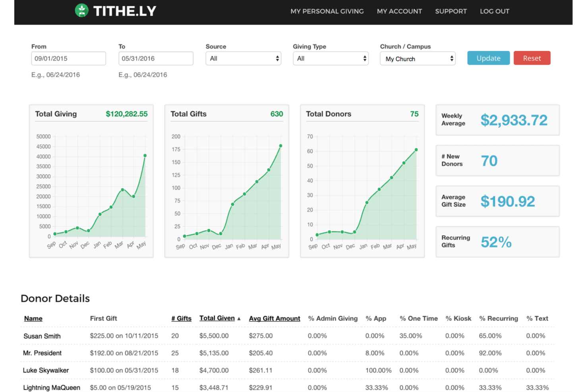Click the blue Update button
This screenshot has width=588, height=392.
tap(488, 58)
